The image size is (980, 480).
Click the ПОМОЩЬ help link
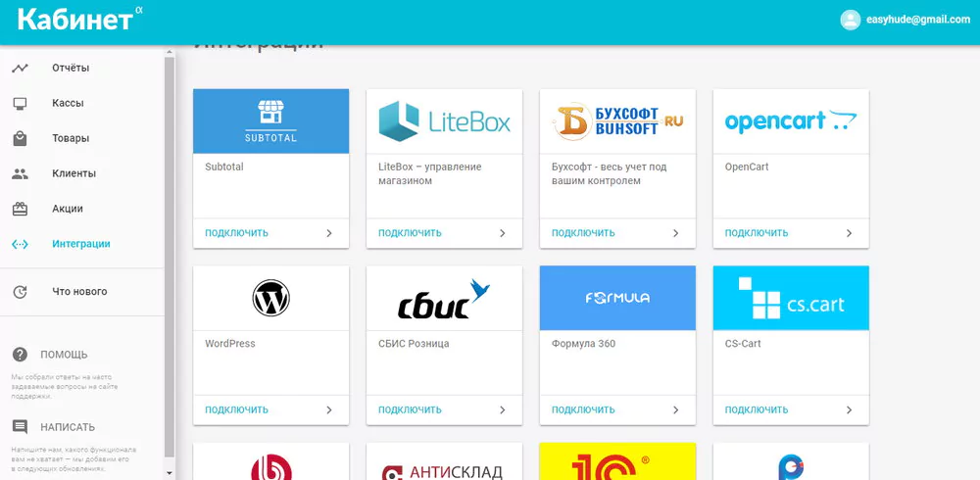64,355
